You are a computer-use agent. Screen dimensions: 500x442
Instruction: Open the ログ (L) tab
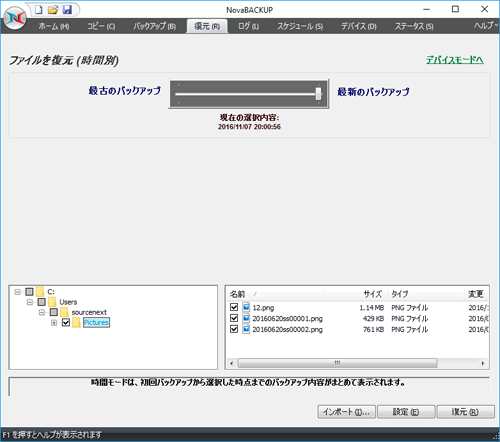point(249,26)
